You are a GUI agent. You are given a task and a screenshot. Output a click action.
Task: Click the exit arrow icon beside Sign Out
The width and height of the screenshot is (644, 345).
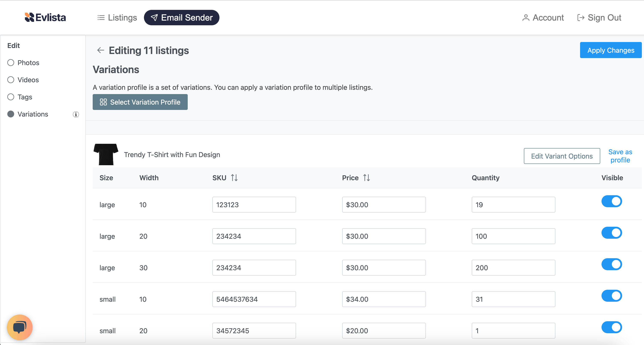click(x=581, y=18)
